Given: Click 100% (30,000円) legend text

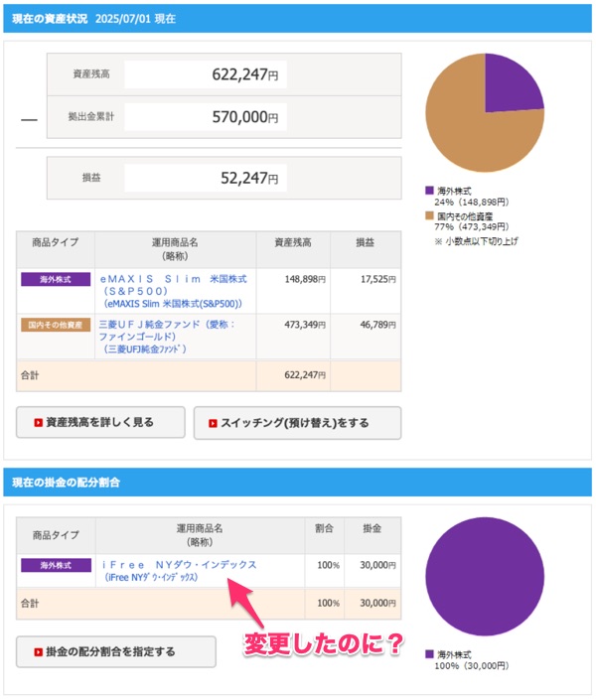Looking at the screenshot, I should tap(472, 666).
